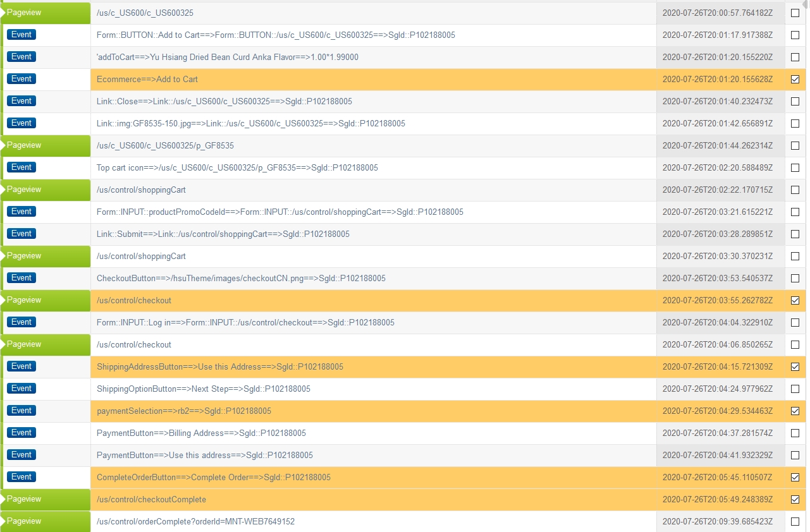Click Pageview badge for /us/c_US600/c_US600325 row
The image size is (810, 532).
[46, 13]
